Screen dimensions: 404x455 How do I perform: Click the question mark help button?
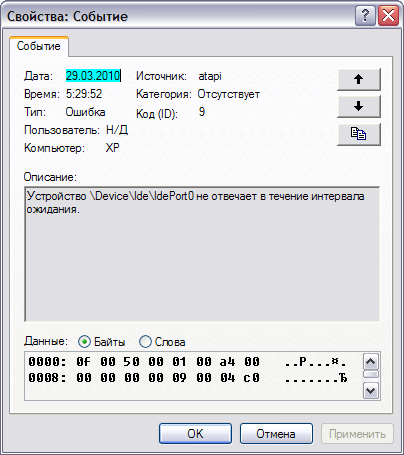tap(365, 15)
